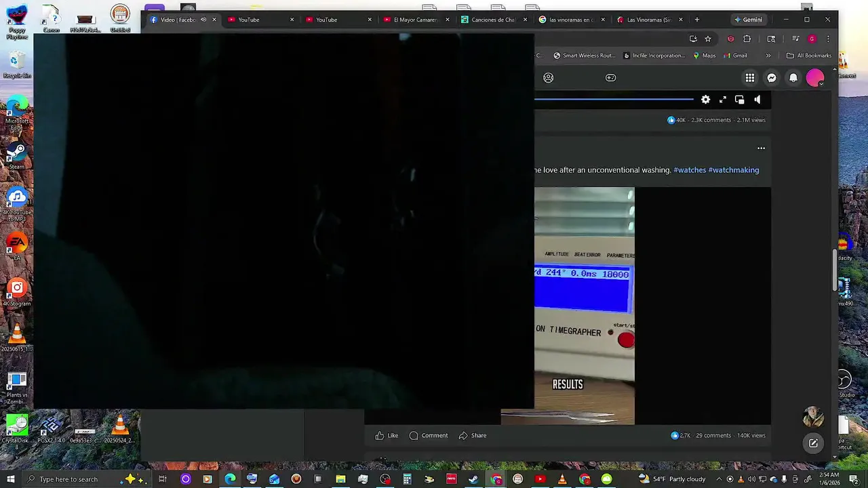Screen dimensions: 868x488
Task: Open VLC from the taskbar
Action: click(561, 479)
